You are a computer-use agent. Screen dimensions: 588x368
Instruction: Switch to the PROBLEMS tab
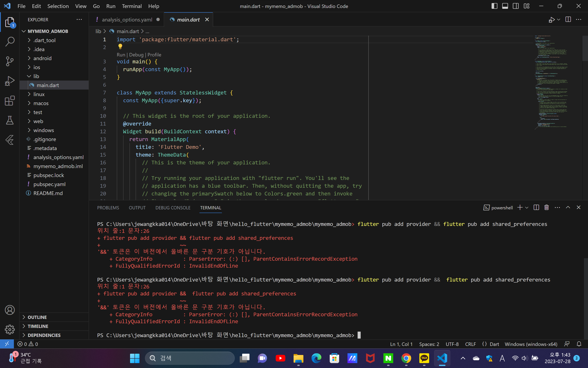(x=108, y=208)
